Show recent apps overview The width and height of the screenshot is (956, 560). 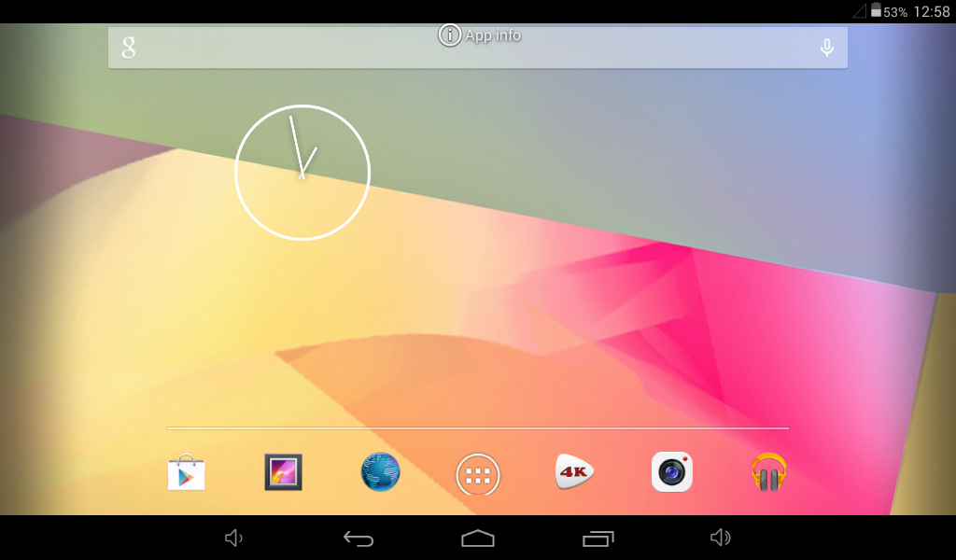[x=598, y=538]
